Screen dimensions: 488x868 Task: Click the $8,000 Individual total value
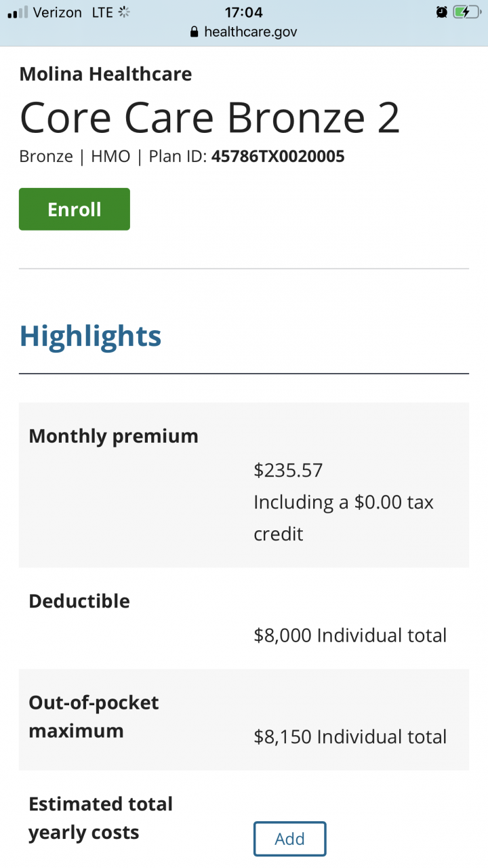pyautogui.click(x=350, y=635)
